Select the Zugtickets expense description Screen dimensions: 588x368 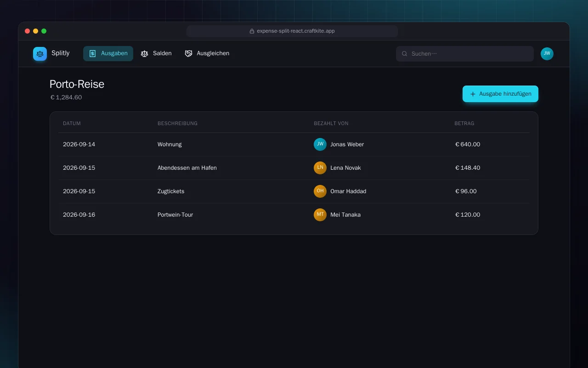[x=171, y=191]
